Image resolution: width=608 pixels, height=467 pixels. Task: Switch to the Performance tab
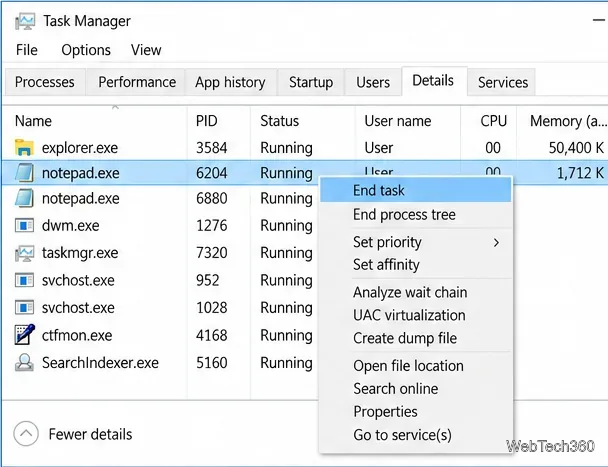tap(137, 82)
